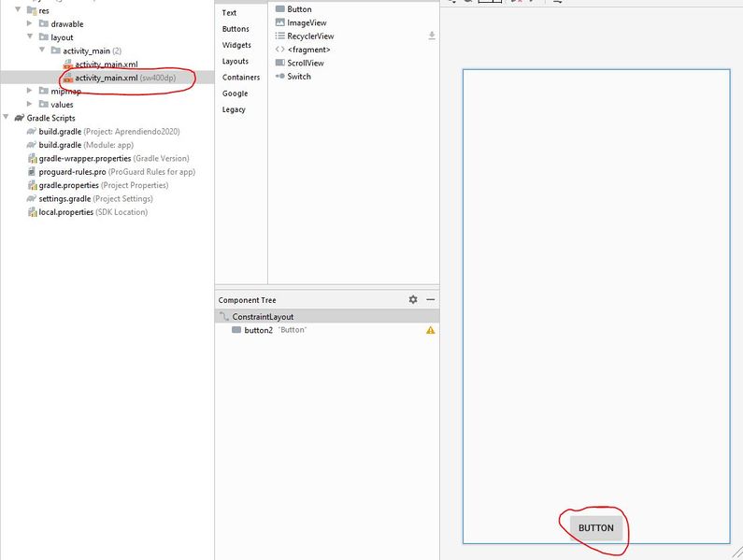Select ConstraintLayout in Component Tree

coord(327,316)
